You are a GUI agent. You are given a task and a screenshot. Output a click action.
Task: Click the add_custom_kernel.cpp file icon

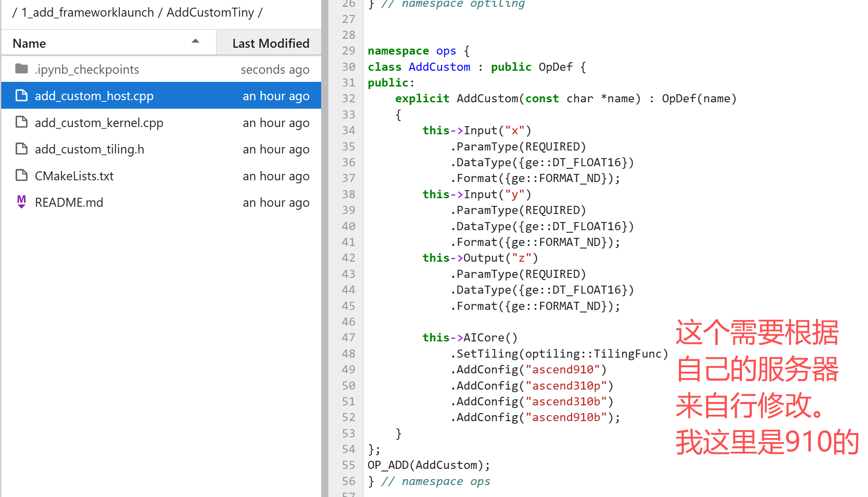coord(21,122)
